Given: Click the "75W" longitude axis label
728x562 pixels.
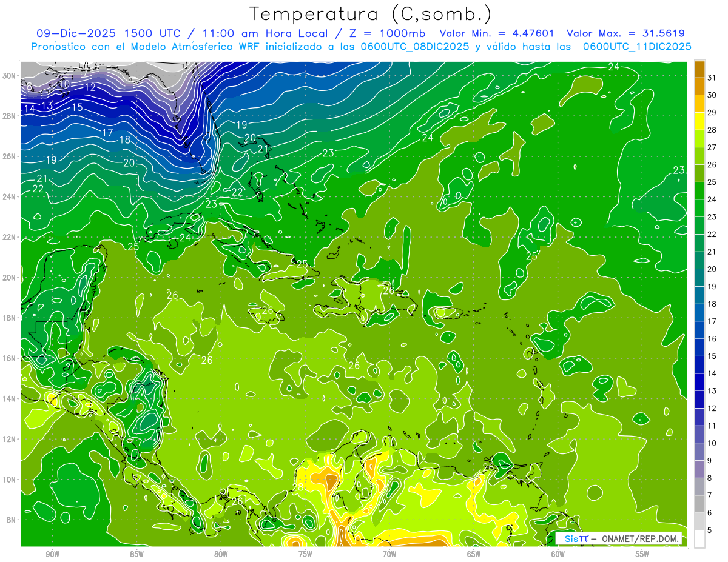Looking at the screenshot, I should [x=305, y=554].
